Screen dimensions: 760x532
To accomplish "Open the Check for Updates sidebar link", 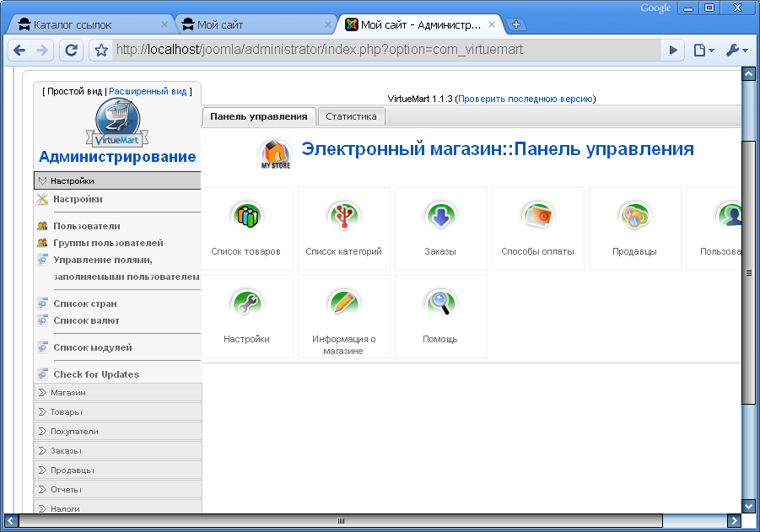I will pos(96,374).
